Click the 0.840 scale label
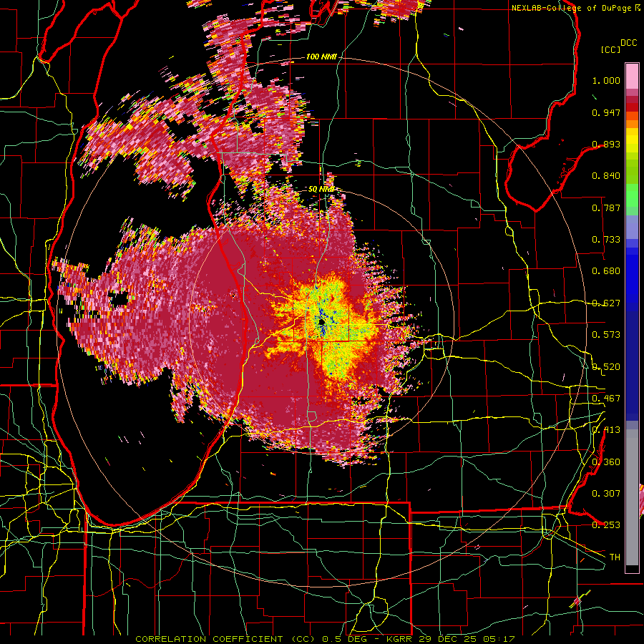Viewport: 644px width, 644px height. coord(606,176)
